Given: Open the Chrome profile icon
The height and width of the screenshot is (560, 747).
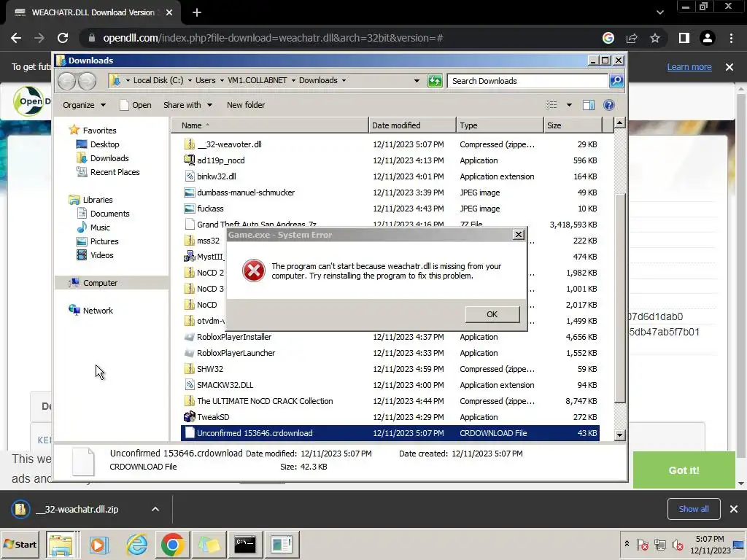Looking at the screenshot, I should tap(708, 38).
